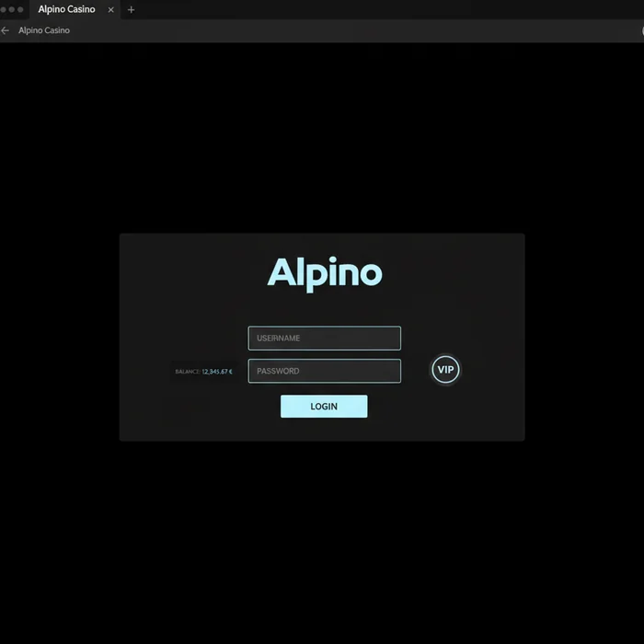Click the LOGIN button
644x644 pixels.
tap(324, 407)
